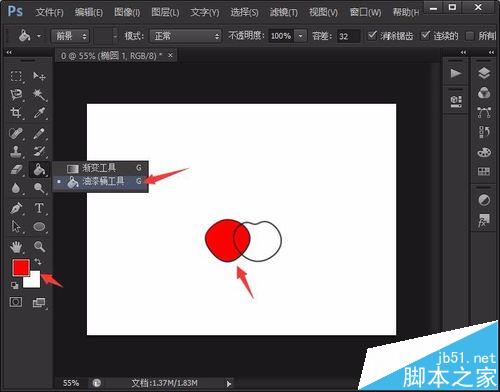Close the 椭圆 1 document tab
This screenshot has width=500, height=392.
170,55
